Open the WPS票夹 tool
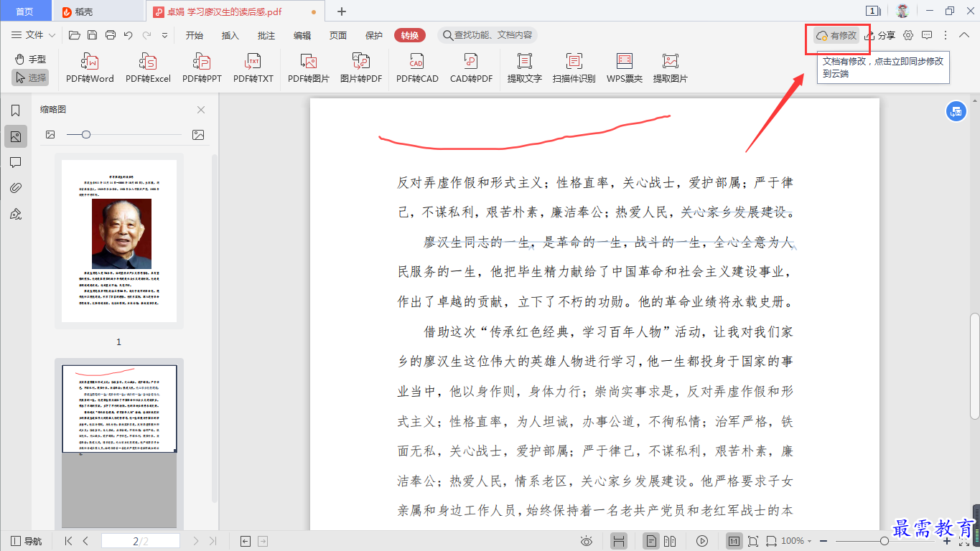This screenshot has width=980, height=551. (x=625, y=69)
